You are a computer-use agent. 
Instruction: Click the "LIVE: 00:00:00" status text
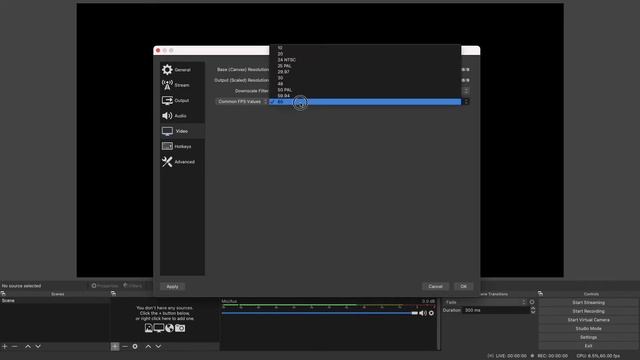click(511, 356)
